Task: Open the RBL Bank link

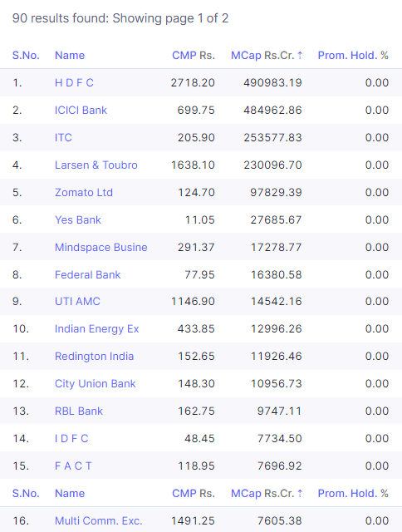Action: pyautogui.click(x=79, y=411)
